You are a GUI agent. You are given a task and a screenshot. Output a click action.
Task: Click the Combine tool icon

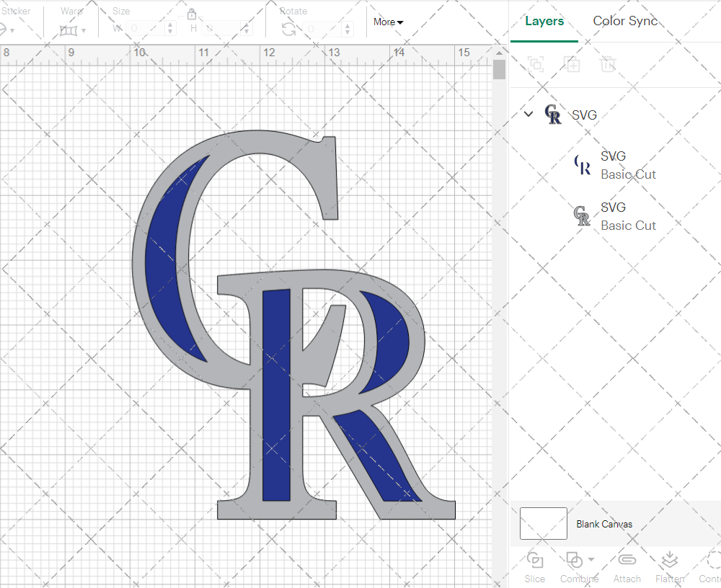pos(575,560)
